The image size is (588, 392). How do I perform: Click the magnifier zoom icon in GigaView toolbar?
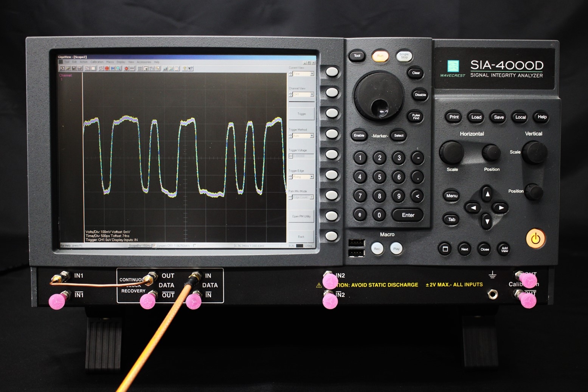pyautogui.click(x=118, y=68)
